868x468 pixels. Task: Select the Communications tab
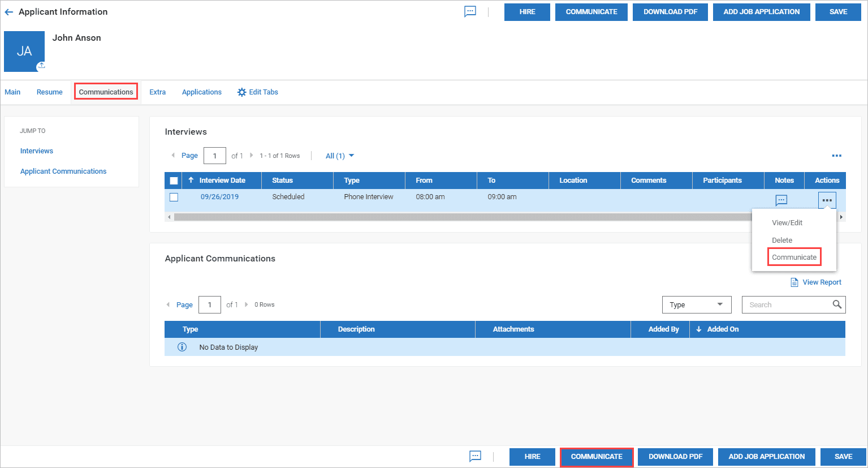coord(106,92)
